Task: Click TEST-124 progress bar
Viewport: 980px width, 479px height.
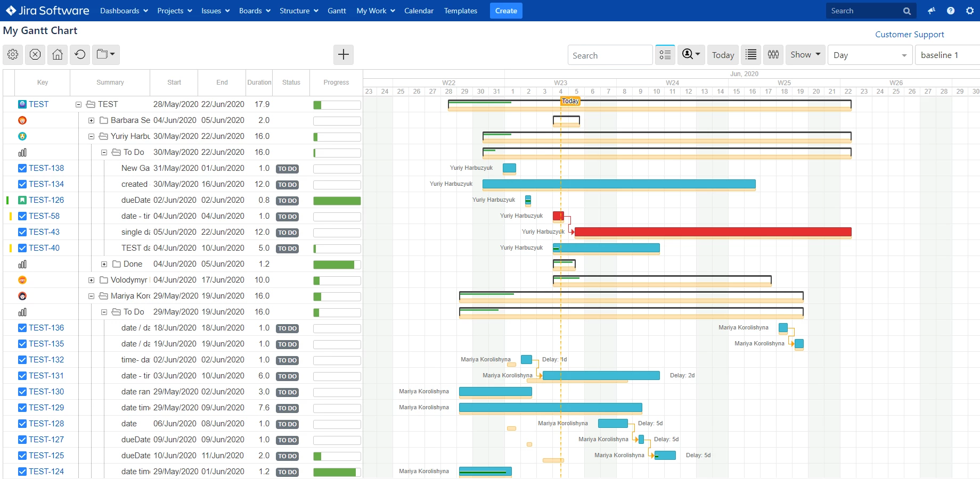Action: click(x=337, y=472)
